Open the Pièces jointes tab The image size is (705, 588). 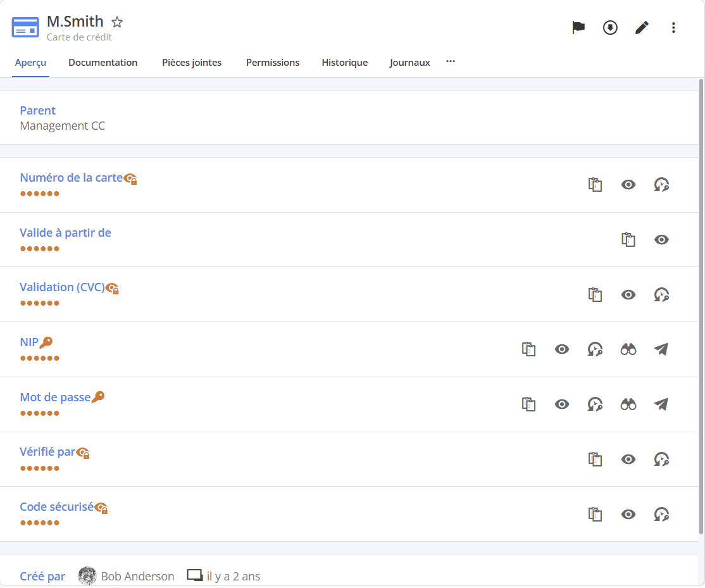(192, 63)
